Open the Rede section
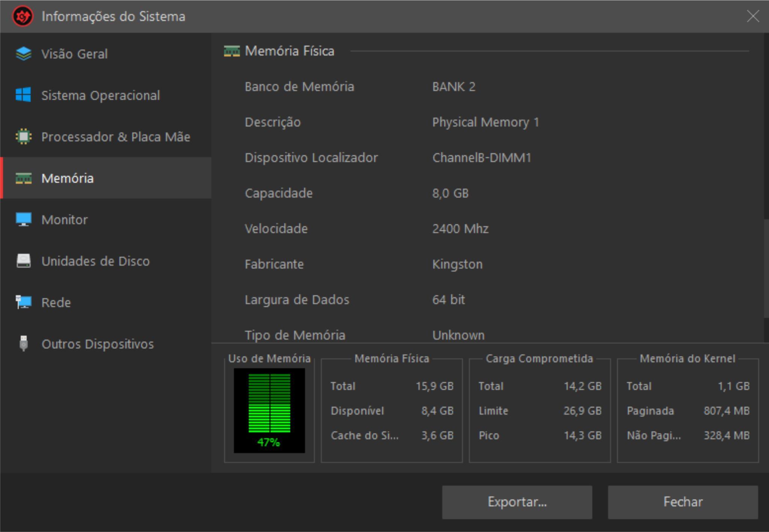Image resolution: width=769 pixels, height=532 pixels. (106, 302)
